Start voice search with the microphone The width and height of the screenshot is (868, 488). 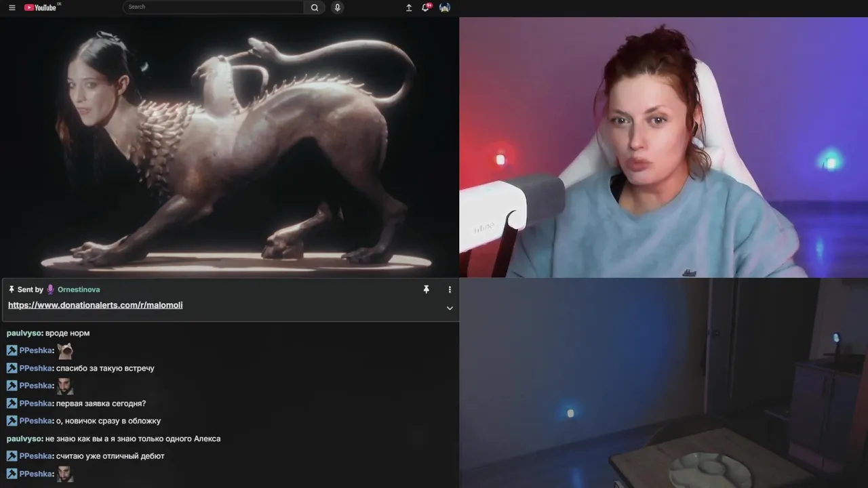coord(338,7)
